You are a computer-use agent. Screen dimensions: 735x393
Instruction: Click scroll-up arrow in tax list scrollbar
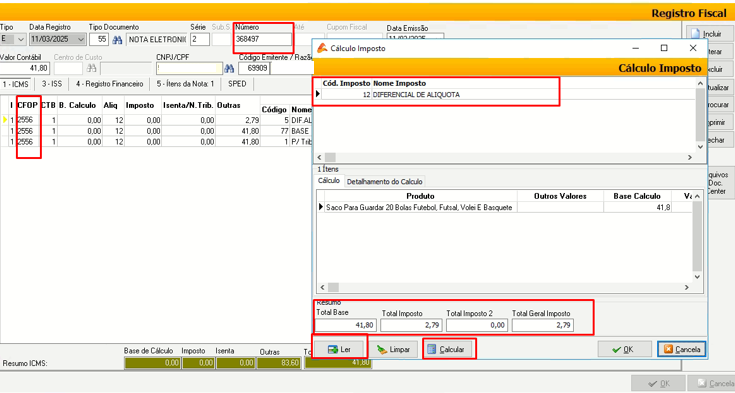point(700,83)
